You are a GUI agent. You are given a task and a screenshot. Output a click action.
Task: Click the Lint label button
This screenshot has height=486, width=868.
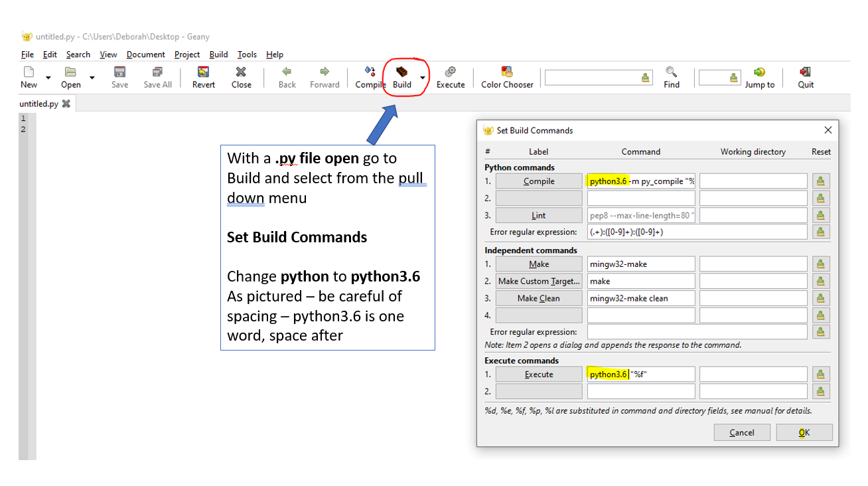[x=539, y=215]
